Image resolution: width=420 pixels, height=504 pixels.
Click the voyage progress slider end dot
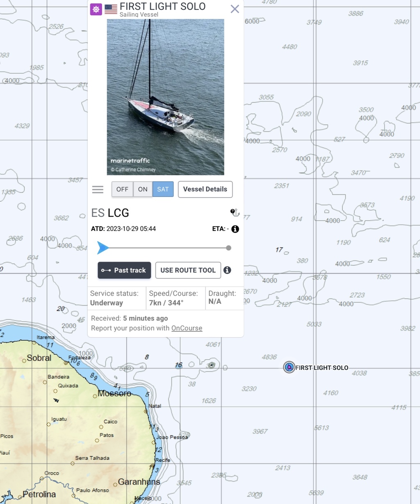(x=228, y=248)
